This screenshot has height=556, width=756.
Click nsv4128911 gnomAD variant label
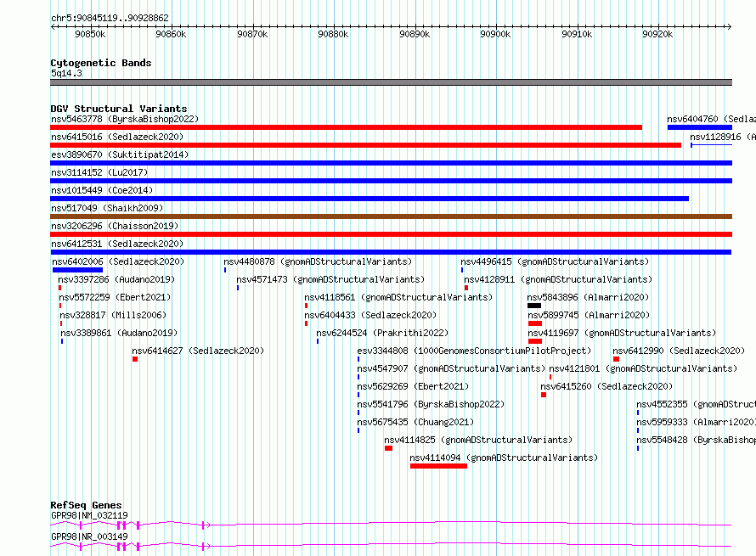point(558,279)
